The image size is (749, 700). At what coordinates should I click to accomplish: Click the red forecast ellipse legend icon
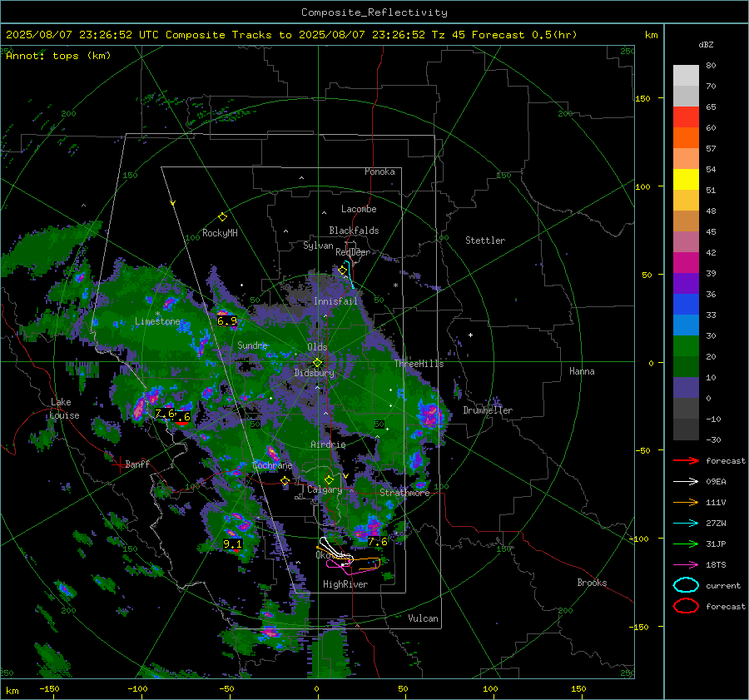[686, 606]
